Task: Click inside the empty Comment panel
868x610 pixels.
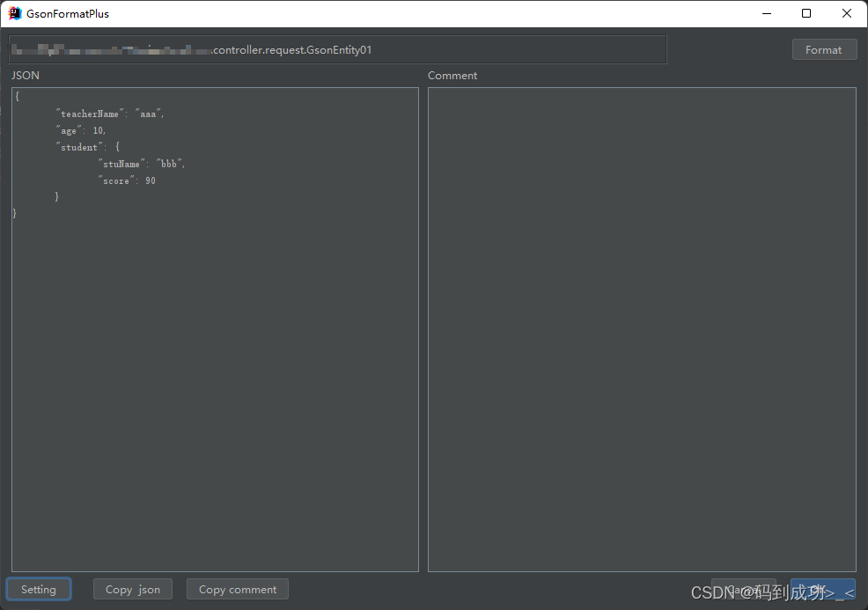Action: [641, 330]
